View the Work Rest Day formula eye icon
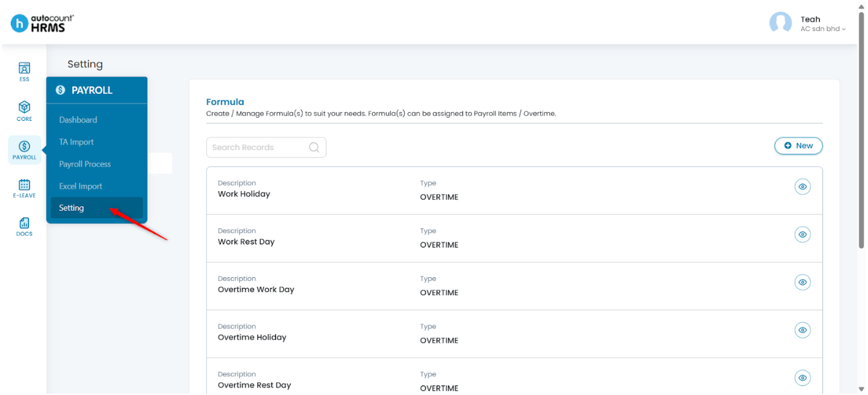This screenshot has width=868, height=395. (x=802, y=234)
